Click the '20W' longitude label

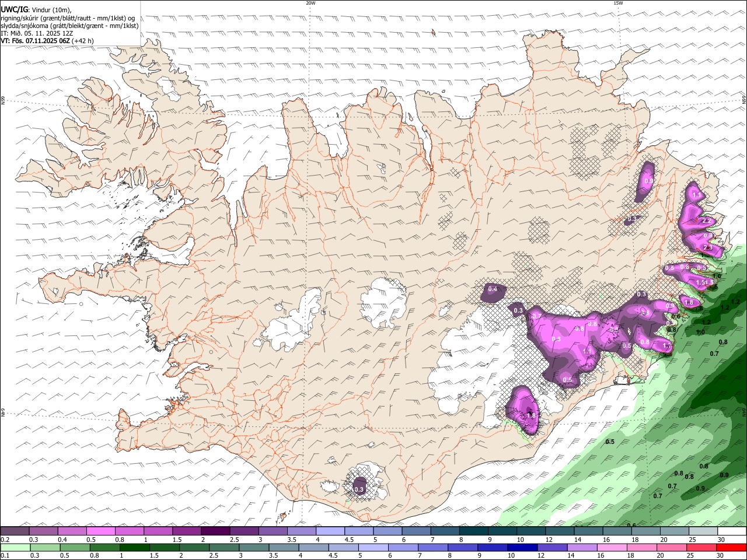[310, 3]
